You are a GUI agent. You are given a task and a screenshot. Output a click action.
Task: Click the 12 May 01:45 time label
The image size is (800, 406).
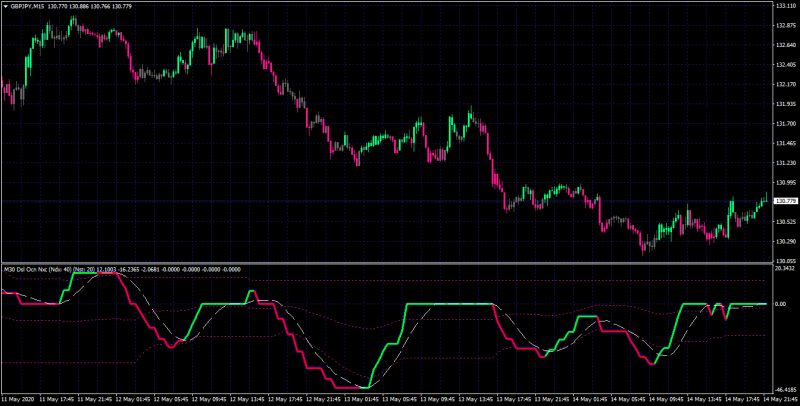(x=133, y=399)
